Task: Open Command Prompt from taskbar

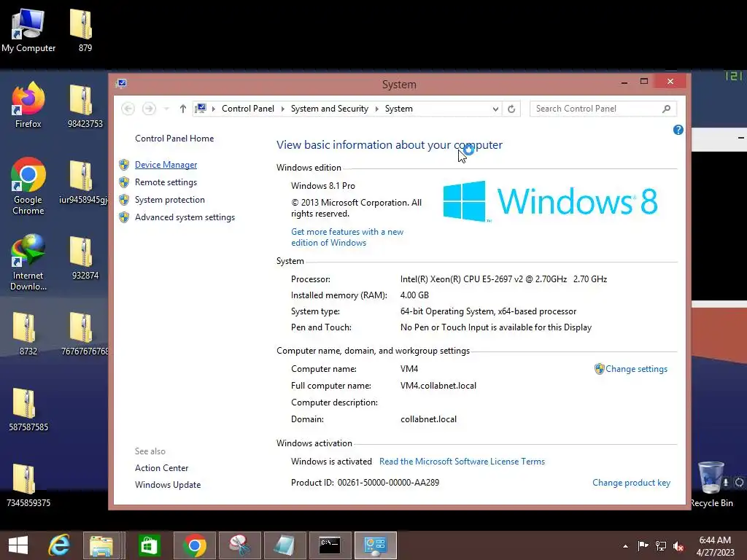Action: coord(330,545)
